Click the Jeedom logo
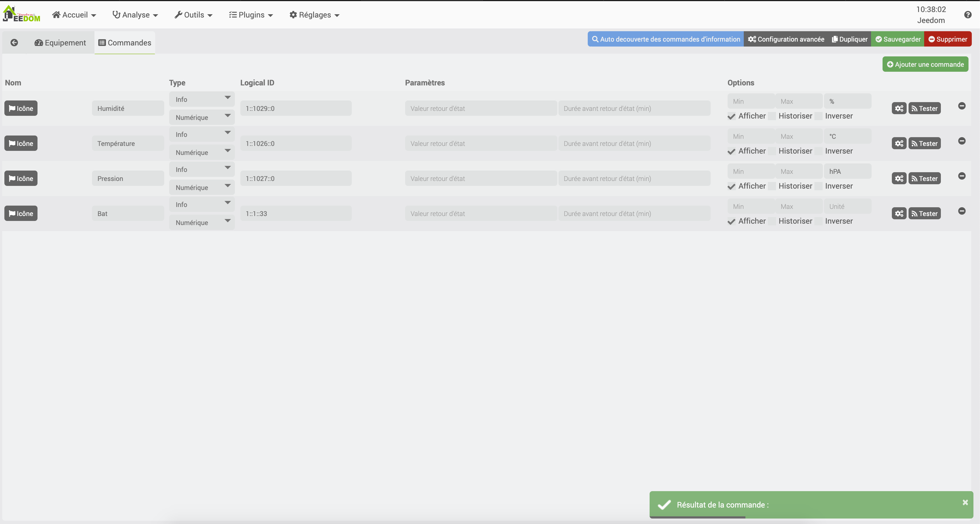This screenshot has height=524, width=980. tap(22, 15)
